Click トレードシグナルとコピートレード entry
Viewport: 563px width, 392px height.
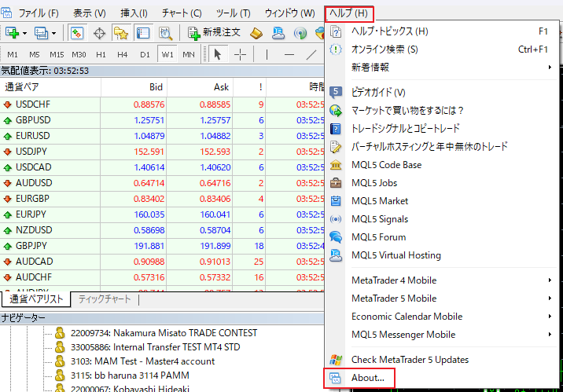442,128
